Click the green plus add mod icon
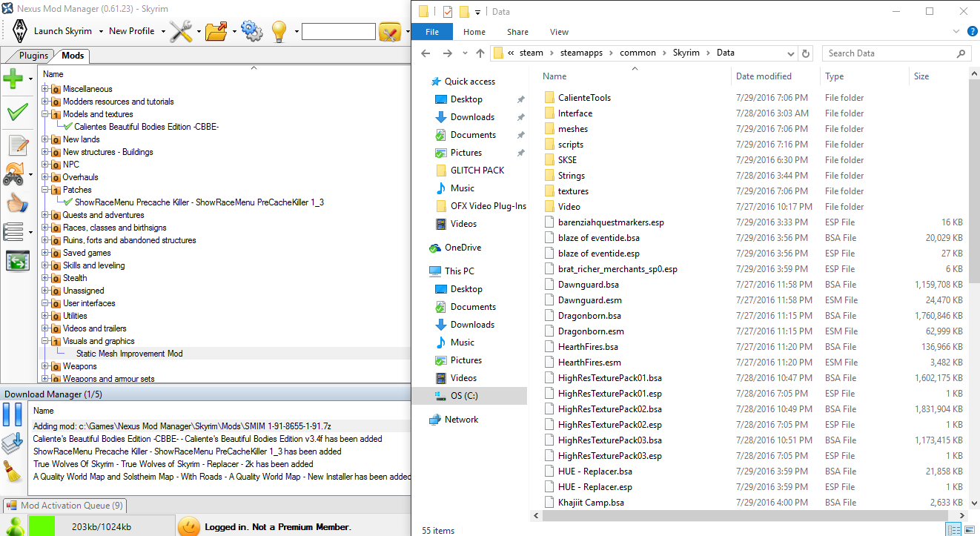 13,79
